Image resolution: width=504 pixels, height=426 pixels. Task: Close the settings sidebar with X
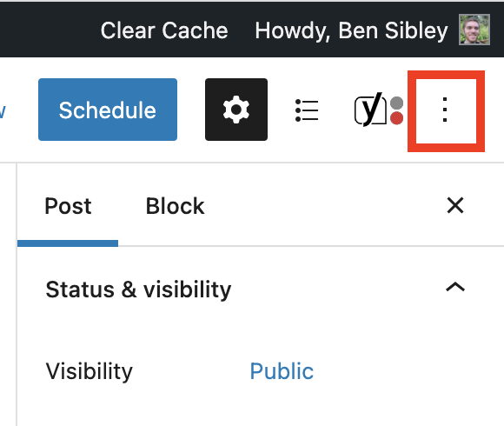455,205
